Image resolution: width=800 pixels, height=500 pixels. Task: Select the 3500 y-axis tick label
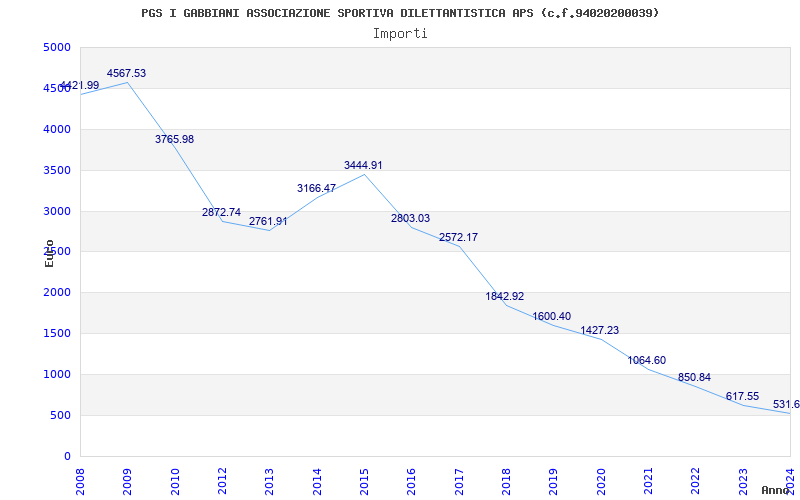tap(57, 170)
